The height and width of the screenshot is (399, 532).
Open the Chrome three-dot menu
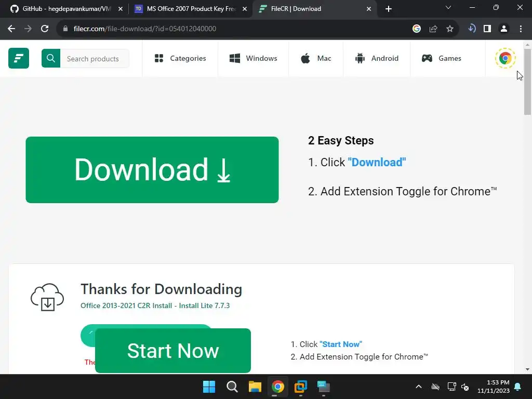(x=521, y=29)
